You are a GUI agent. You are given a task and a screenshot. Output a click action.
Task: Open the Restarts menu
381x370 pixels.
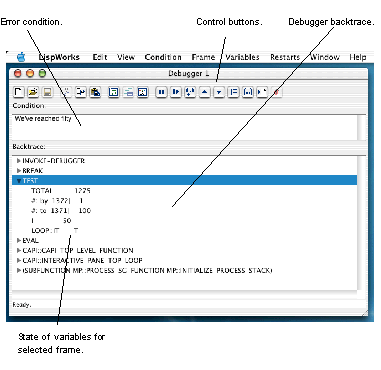[285, 57]
